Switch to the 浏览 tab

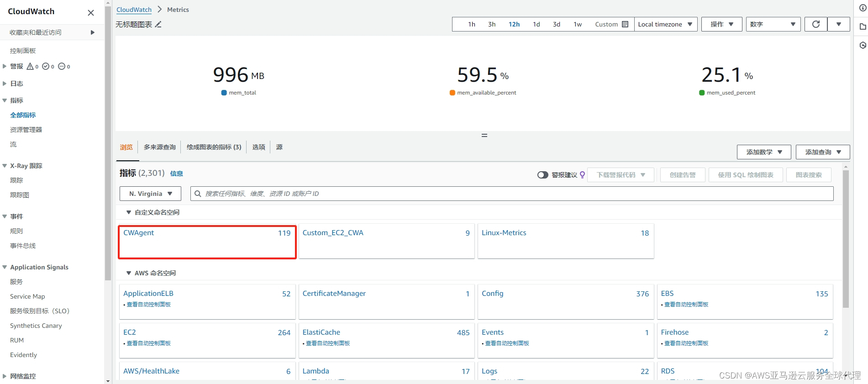click(x=126, y=147)
